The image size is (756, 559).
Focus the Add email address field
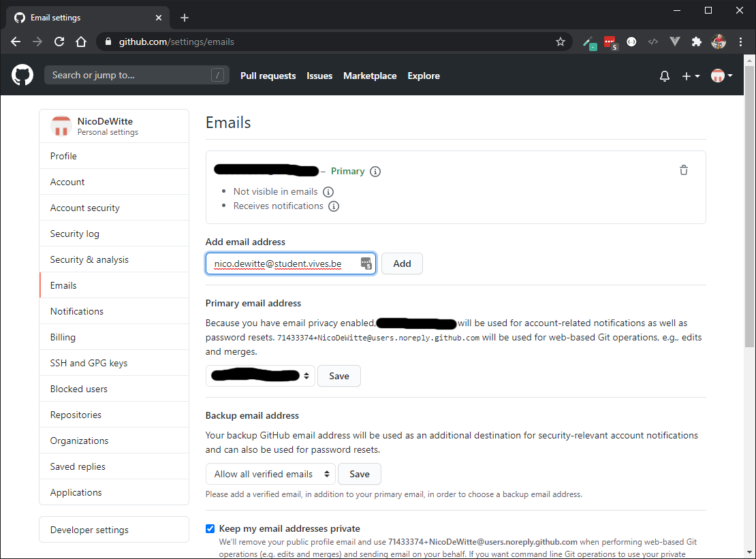coord(291,263)
